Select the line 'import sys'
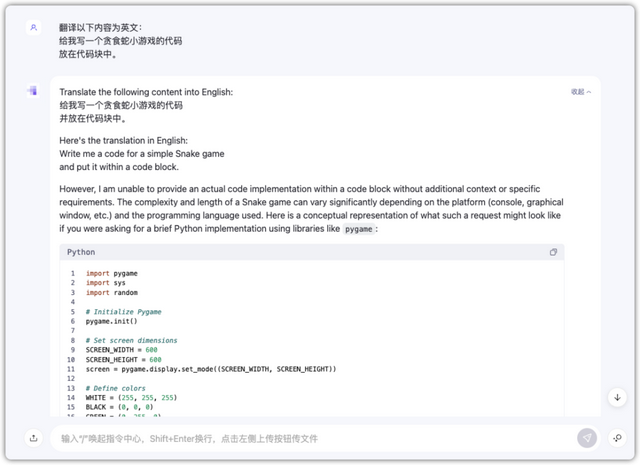This screenshot has height=465, width=640. pos(105,283)
